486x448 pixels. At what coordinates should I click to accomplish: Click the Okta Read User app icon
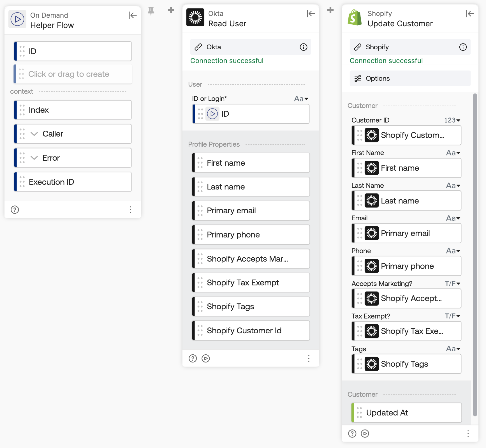coord(195,18)
